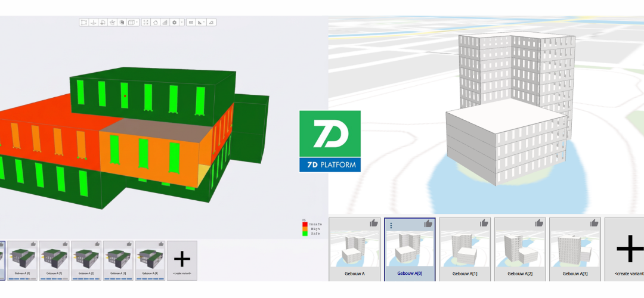Image resolution: width=644 pixels, height=298 pixels.
Task: Select the white tower Gebouw A[2] variant
Action: (519, 249)
